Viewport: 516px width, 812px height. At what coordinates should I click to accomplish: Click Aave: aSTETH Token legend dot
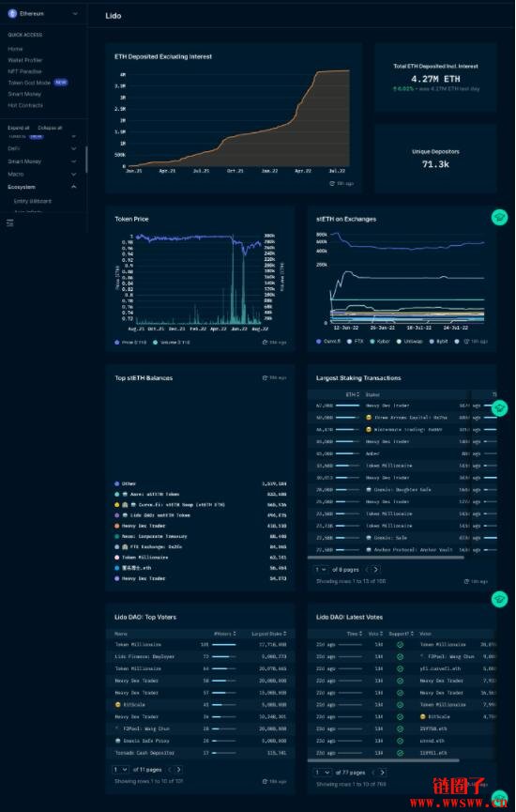tap(117, 494)
